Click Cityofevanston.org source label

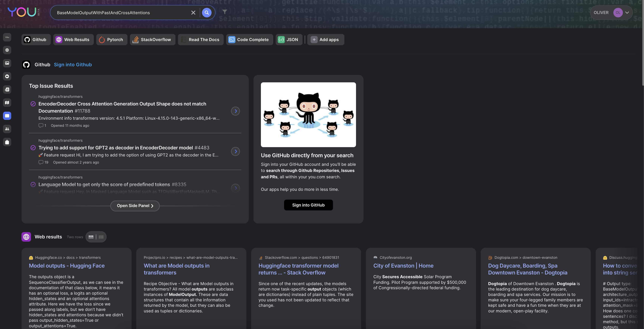pyautogui.click(x=395, y=257)
